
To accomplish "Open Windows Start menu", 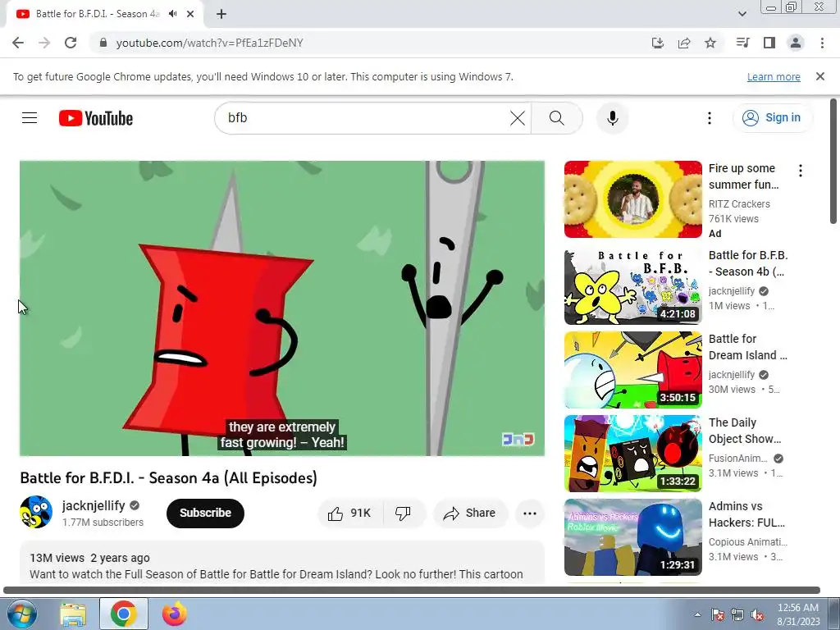I will tap(21, 614).
